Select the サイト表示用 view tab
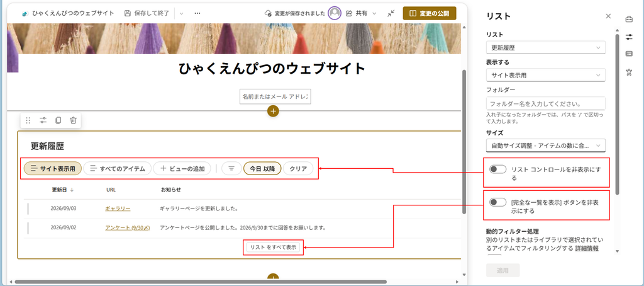 [53, 168]
